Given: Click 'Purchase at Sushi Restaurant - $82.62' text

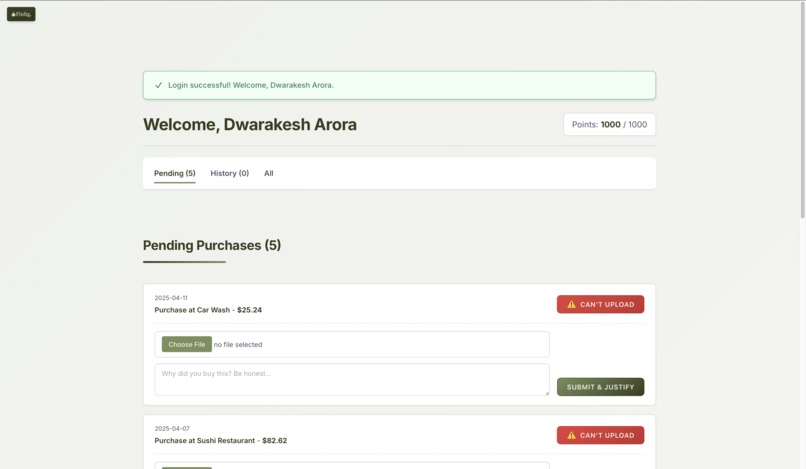Looking at the screenshot, I should (221, 441).
